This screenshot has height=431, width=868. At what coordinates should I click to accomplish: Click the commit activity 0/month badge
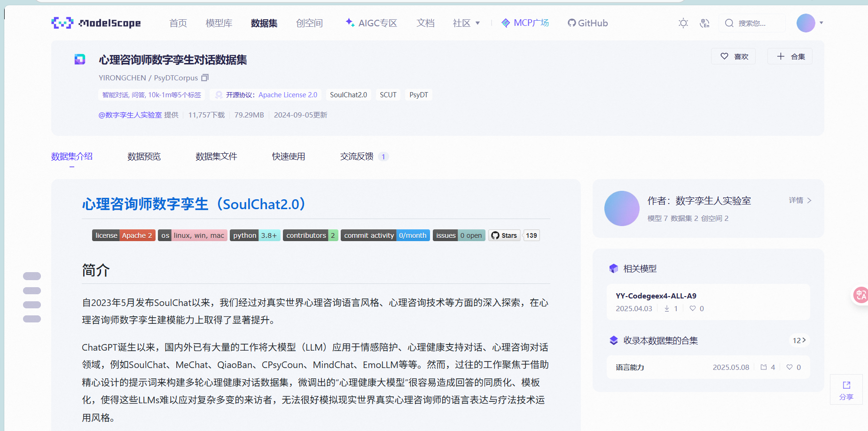point(385,235)
